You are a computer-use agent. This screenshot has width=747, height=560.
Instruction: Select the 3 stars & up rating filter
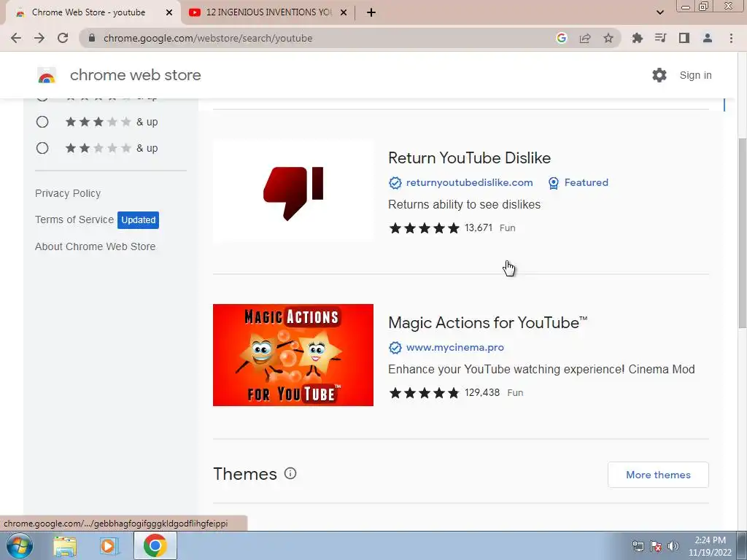[x=42, y=122]
